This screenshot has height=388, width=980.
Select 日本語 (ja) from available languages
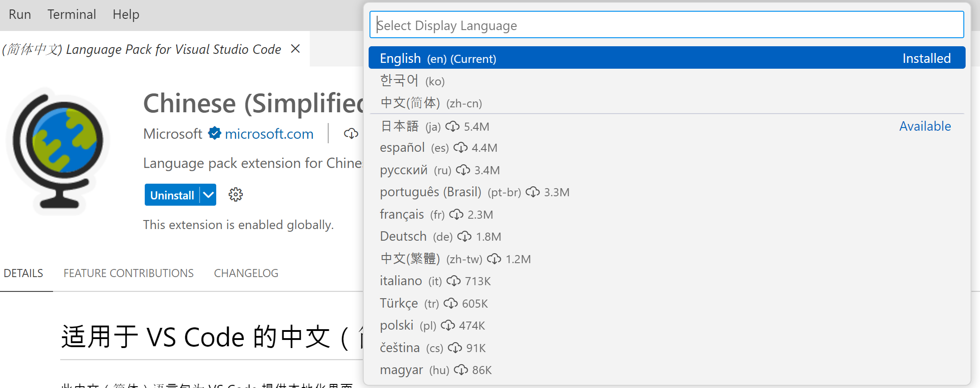(x=667, y=126)
